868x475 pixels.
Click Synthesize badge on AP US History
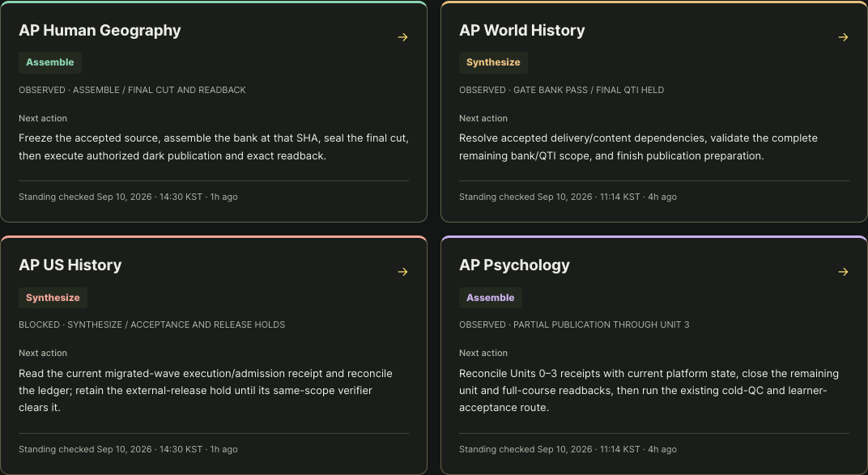[53, 298]
